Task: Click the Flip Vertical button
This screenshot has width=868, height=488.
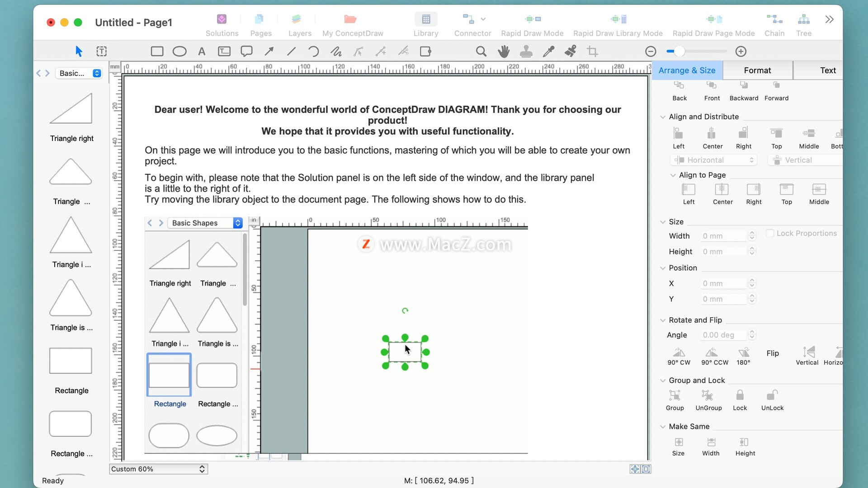Action: (807, 356)
